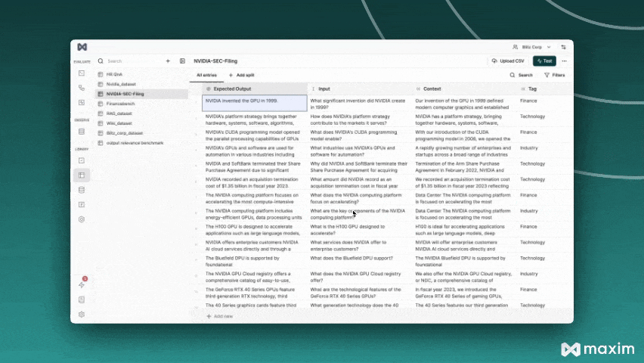
Task: Switch to the All entries tab
Action: [x=206, y=75]
